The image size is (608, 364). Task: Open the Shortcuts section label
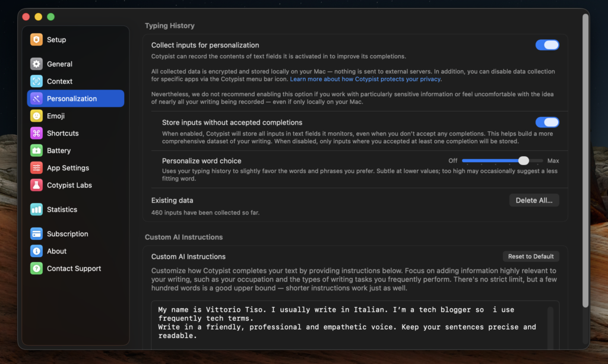(62, 134)
